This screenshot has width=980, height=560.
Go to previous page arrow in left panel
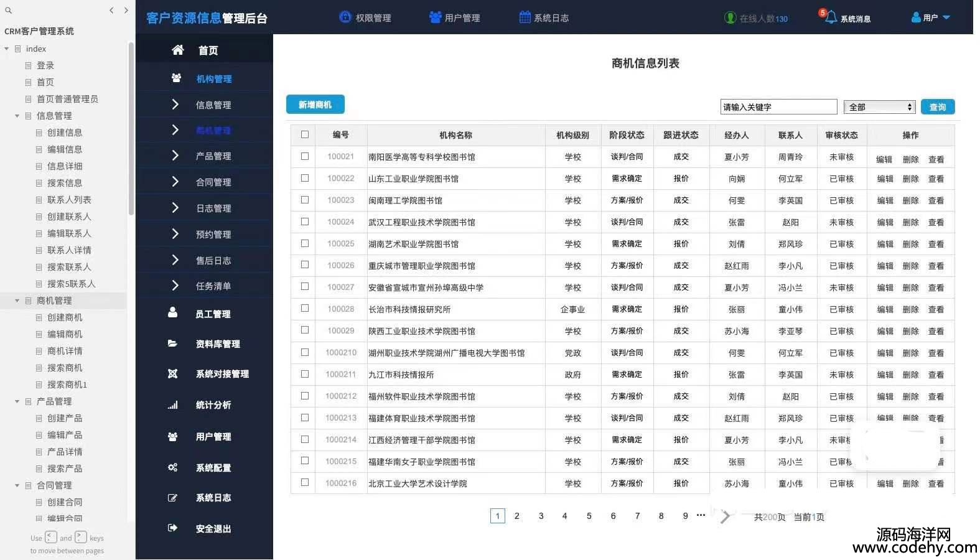[x=111, y=10]
